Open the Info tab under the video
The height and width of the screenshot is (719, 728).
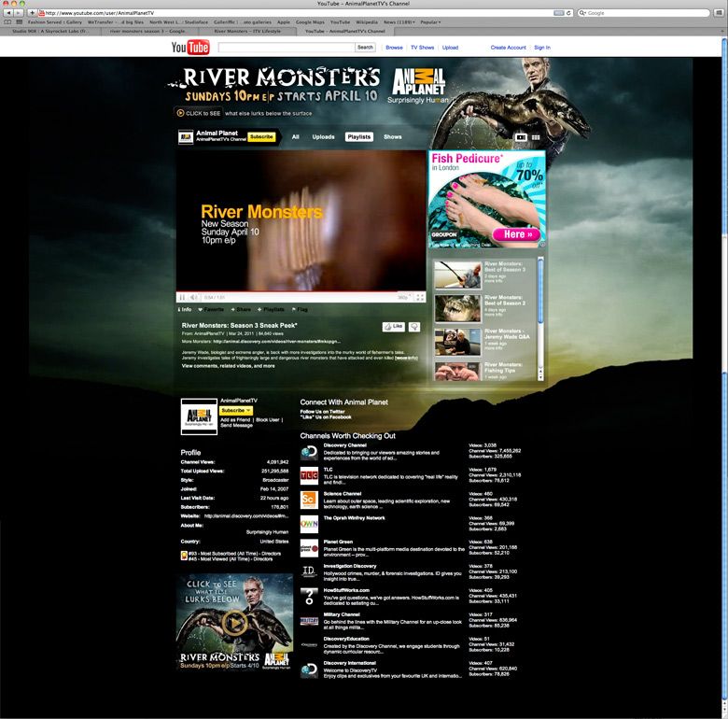[185, 309]
